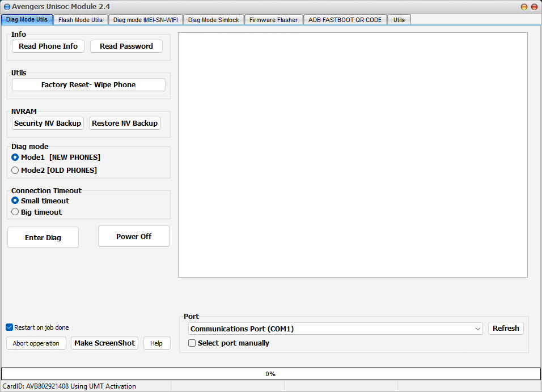
Task: Open the Firmware Flasher tab
Action: tap(273, 20)
